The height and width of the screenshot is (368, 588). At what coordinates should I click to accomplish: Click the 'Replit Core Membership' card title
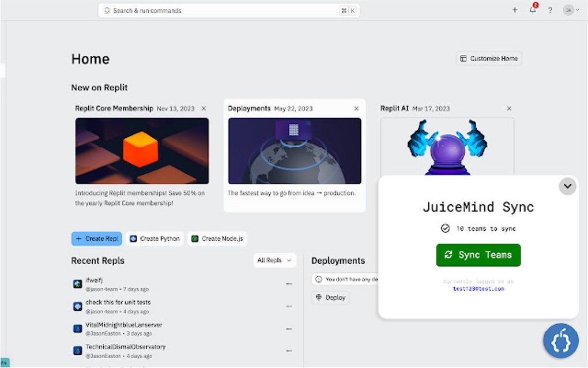[114, 108]
